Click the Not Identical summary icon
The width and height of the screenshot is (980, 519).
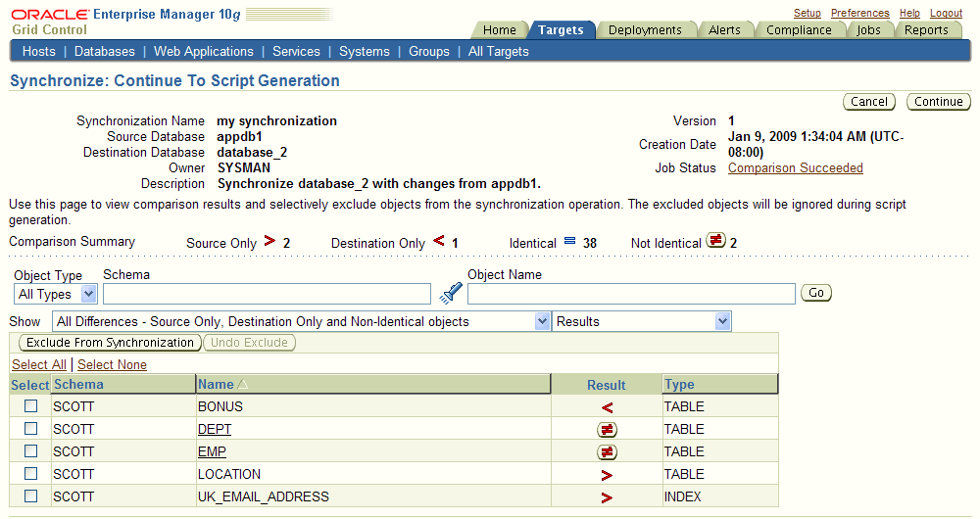715,240
